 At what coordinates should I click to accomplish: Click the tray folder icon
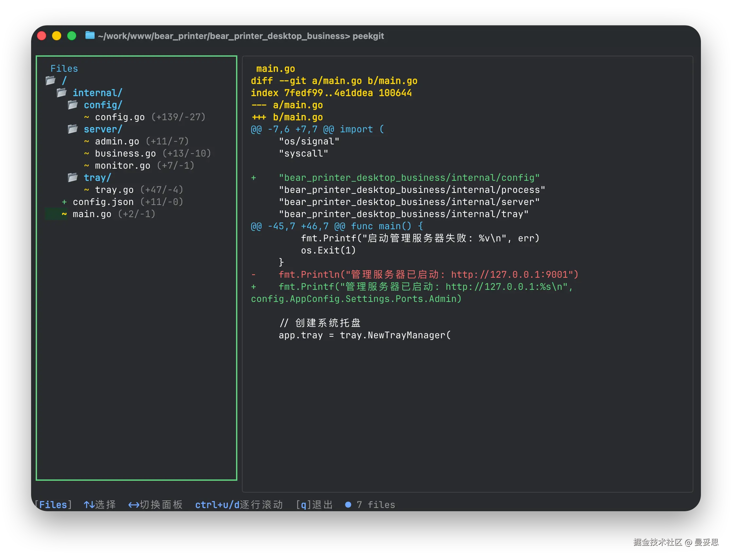point(73,177)
